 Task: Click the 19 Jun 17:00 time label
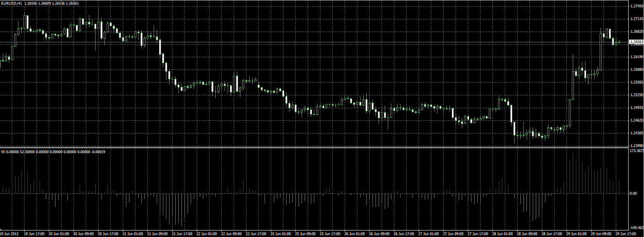[x=34, y=234]
